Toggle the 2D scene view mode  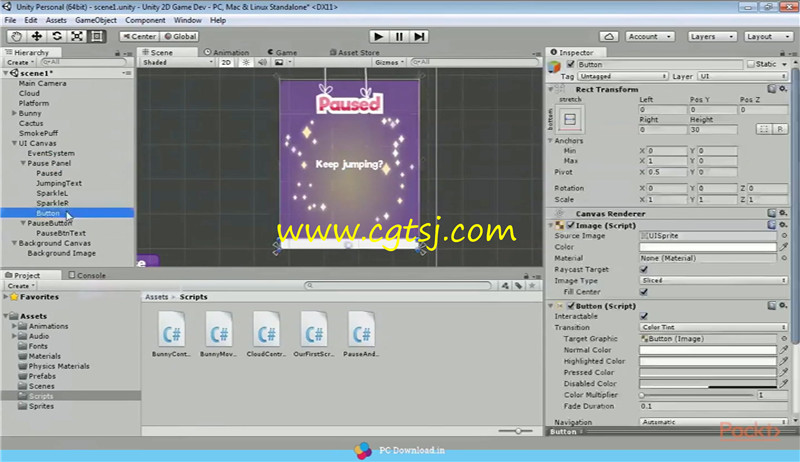coord(226,62)
